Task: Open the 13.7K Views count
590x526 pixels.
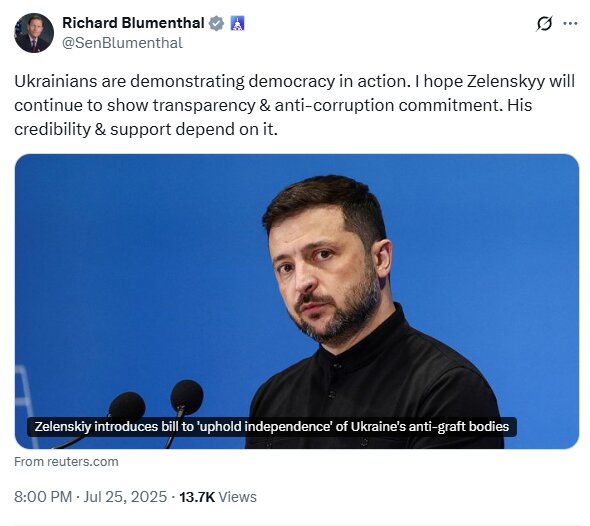Action: pos(218,497)
